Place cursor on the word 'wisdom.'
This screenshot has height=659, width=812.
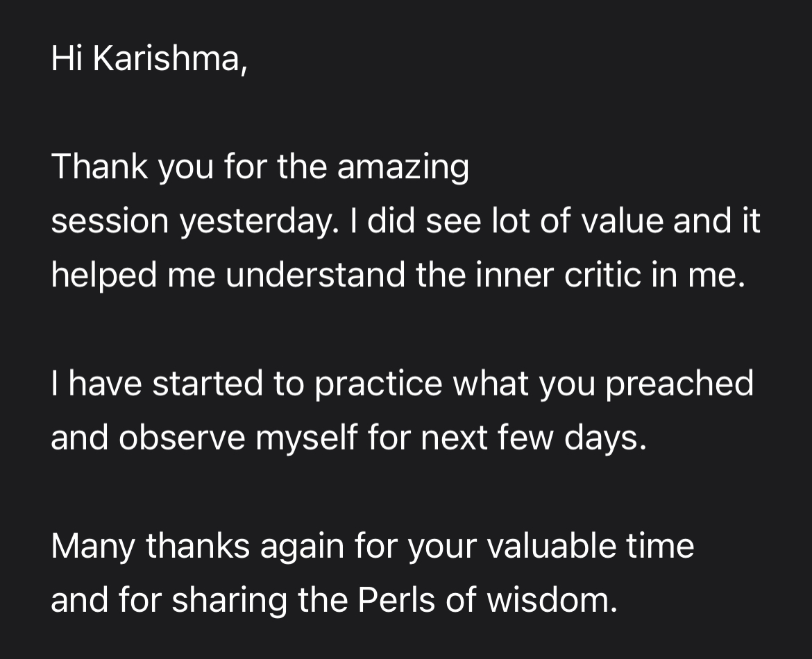552,599
